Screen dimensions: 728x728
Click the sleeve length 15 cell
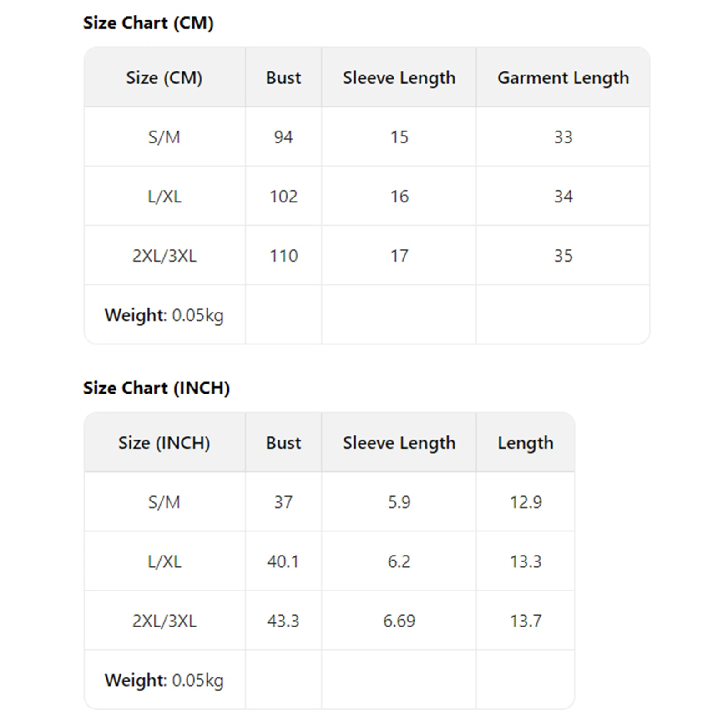click(399, 137)
